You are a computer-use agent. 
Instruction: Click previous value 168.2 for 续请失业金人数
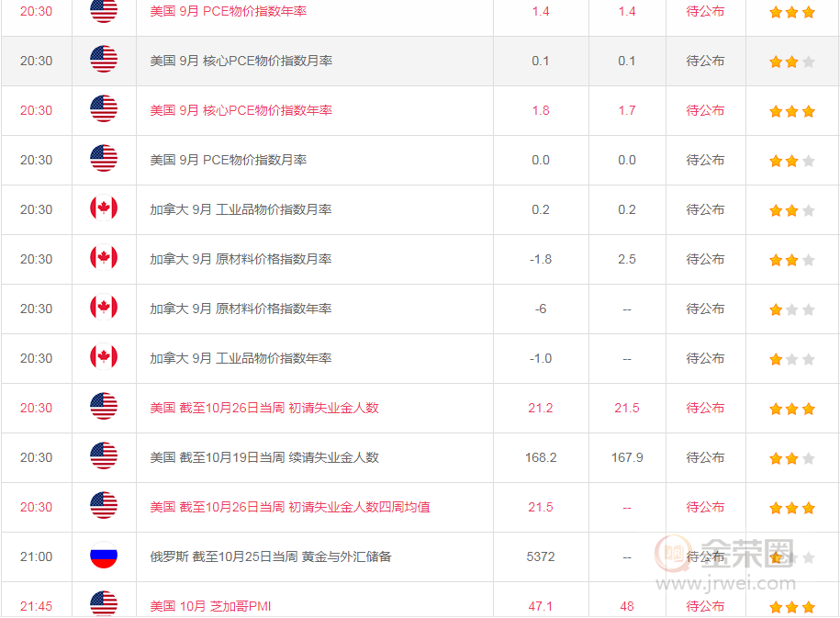coord(541,457)
